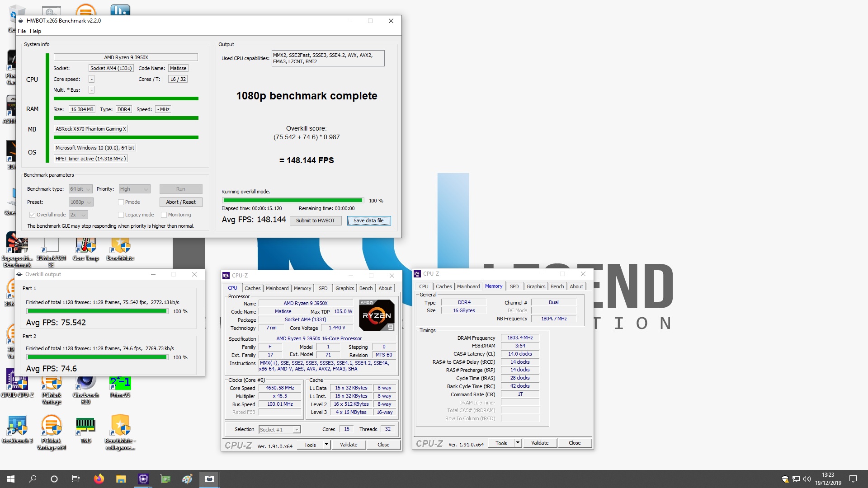Open File Explorer from taskbar
Image resolution: width=868 pixels, height=488 pixels.
click(121, 479)
